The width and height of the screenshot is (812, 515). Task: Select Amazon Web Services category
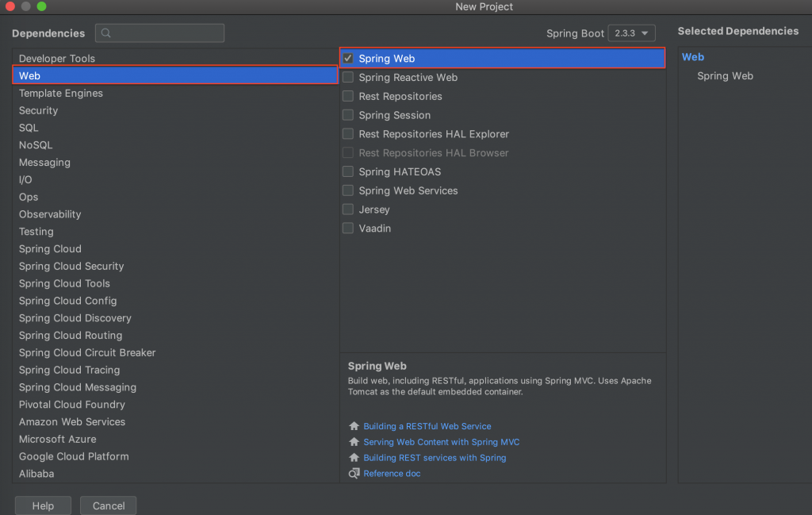pos(175,421)
